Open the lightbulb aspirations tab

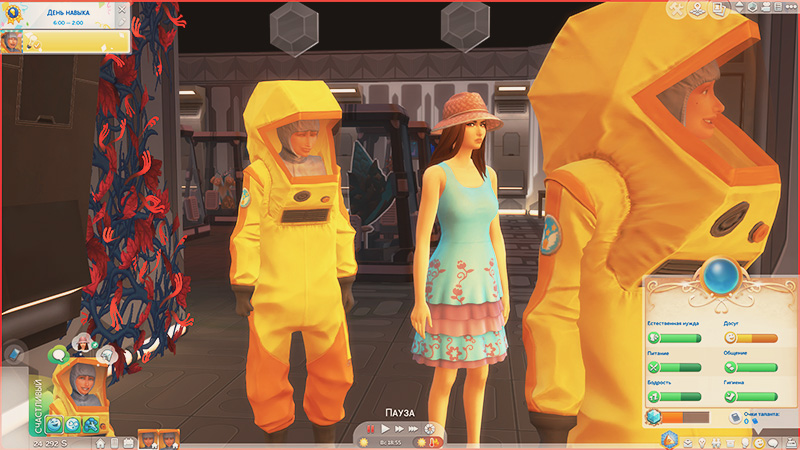[702, 443]
